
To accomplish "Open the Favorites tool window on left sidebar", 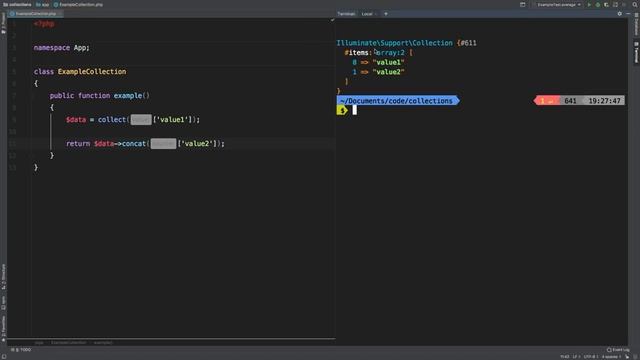I will pos(3,328).
